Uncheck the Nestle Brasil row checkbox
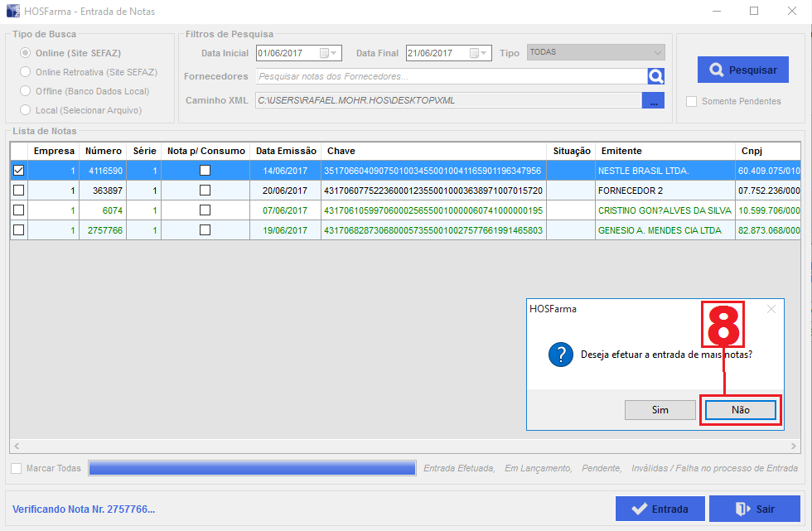 point(19,171)
